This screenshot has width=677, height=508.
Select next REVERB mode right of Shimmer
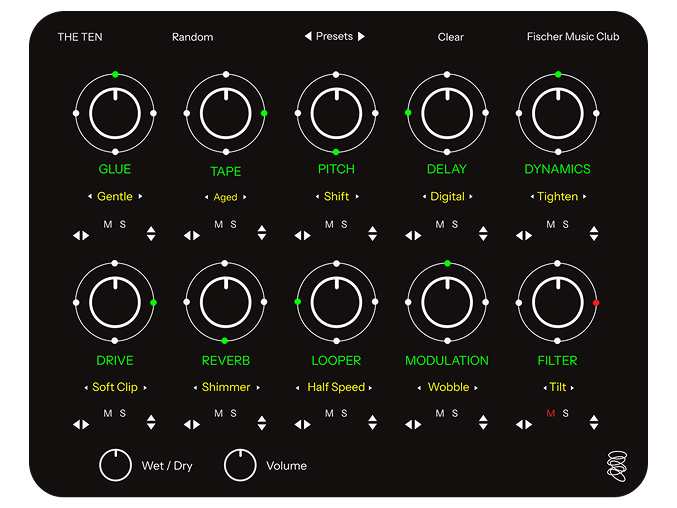258,388
